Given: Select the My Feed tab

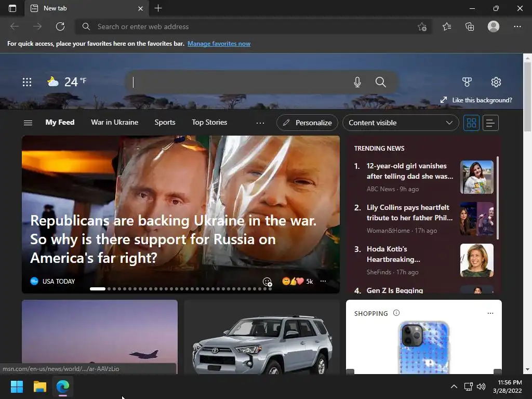Looking at the screenshot, I should pos(60,123).
